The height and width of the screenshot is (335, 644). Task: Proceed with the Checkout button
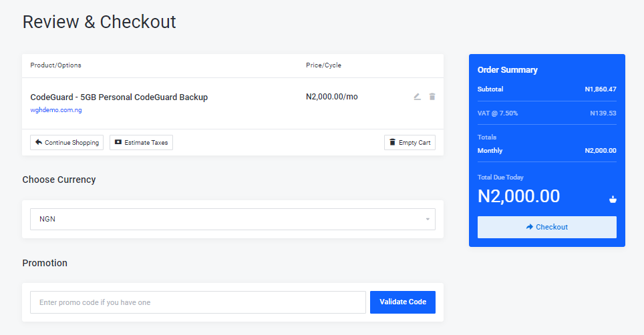click(546, 227)
